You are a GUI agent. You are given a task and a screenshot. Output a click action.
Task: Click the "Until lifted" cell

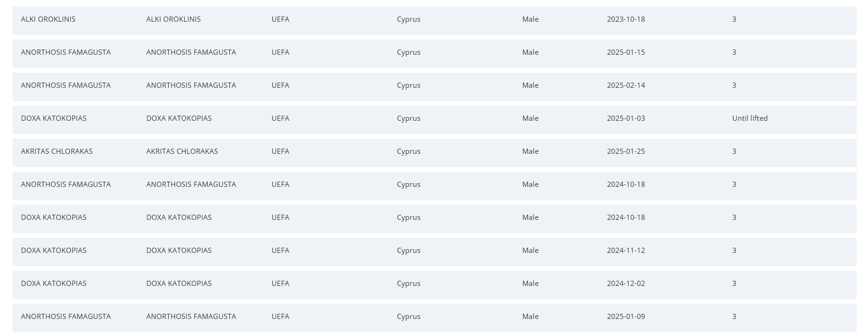750,118
